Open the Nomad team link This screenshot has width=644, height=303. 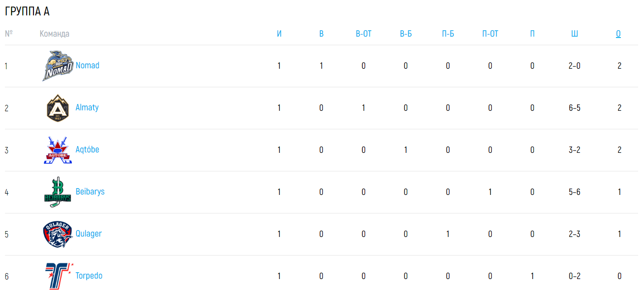[x=87, y=66]
